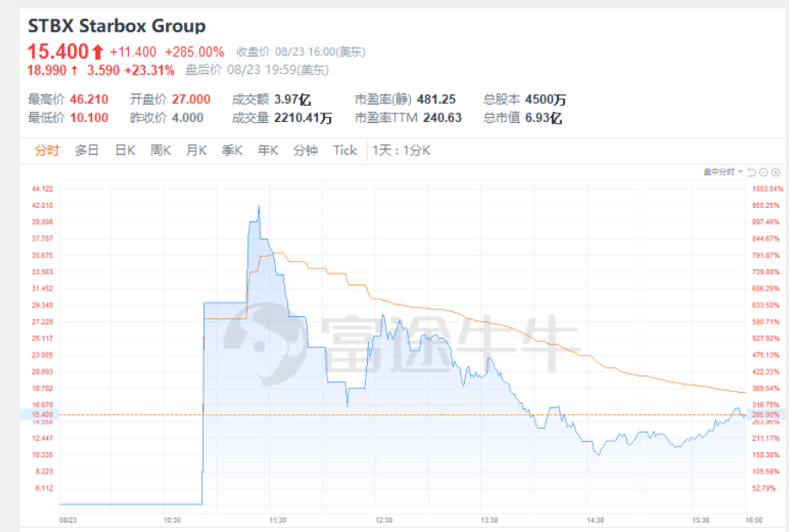The image size is (789, 532).
Task: Click the 1003.04% percent axis label
Action: pos(768,189)
